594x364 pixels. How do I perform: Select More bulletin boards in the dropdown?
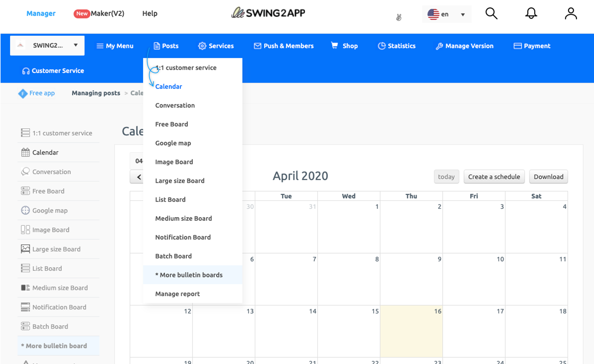coord(189,275)
